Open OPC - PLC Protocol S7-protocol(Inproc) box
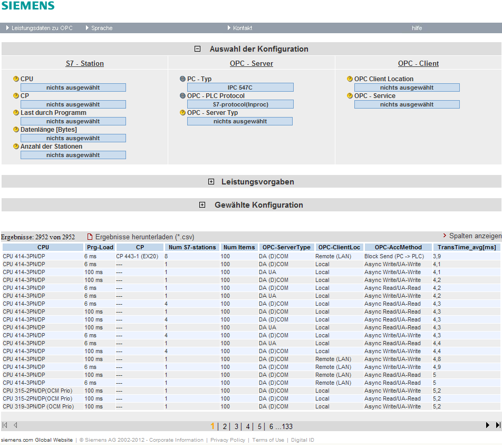Viewport: 502px width, 448px height. [x=240, y=104]
